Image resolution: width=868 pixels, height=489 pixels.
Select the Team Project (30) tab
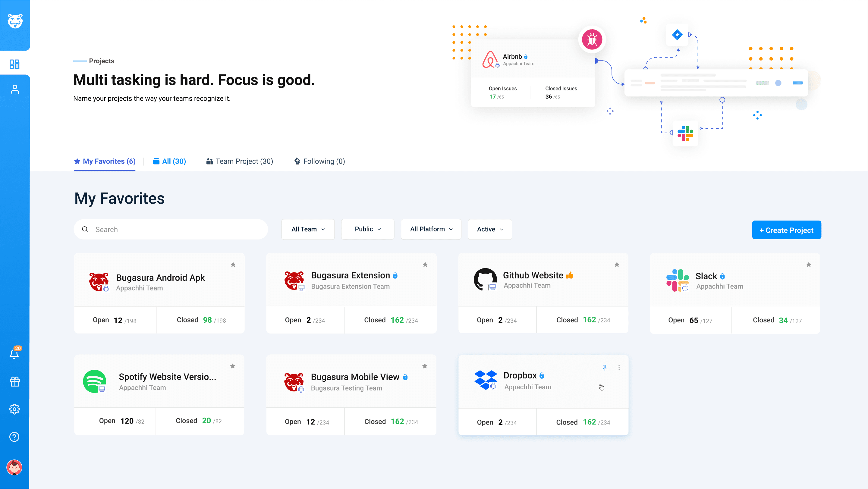tap(240, 161)
